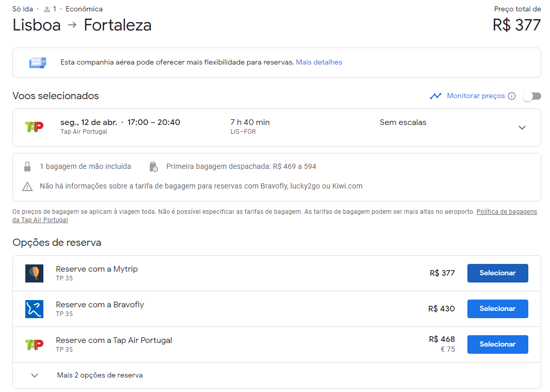550x392 pixels.
Task: Click the price monitoring graph icon
Action: pyautogui.click(x=435, y=96)
